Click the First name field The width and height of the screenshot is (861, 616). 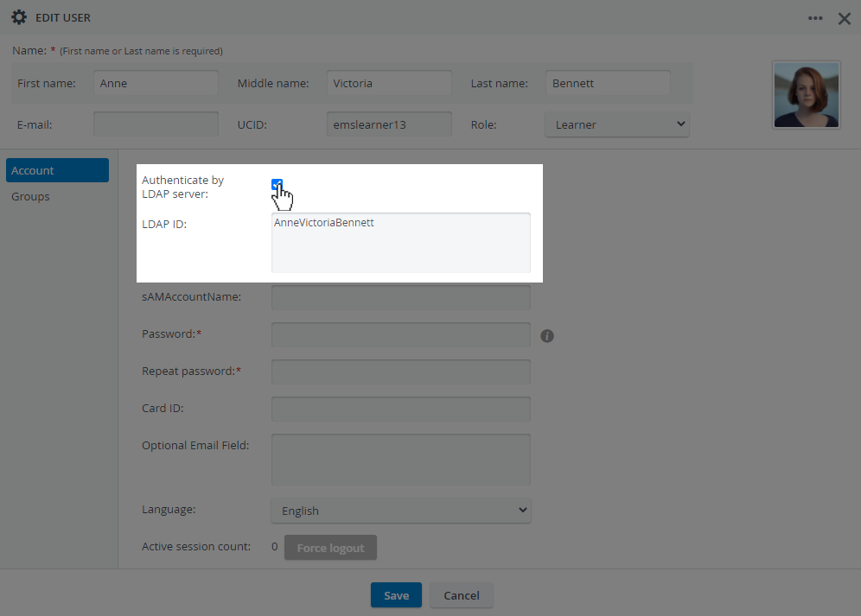tap(156, 83)
